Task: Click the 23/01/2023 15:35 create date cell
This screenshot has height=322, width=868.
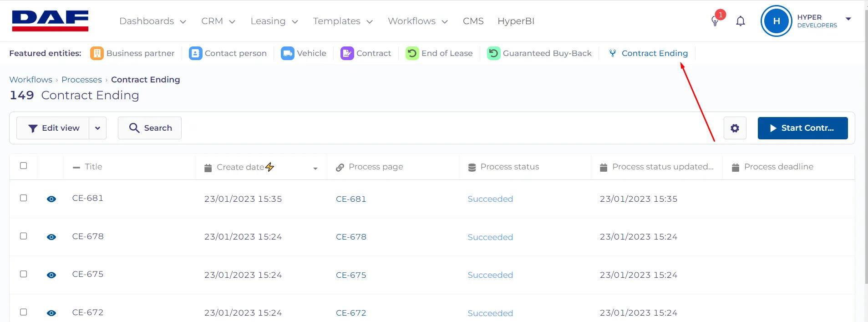Action: (243, 199)
